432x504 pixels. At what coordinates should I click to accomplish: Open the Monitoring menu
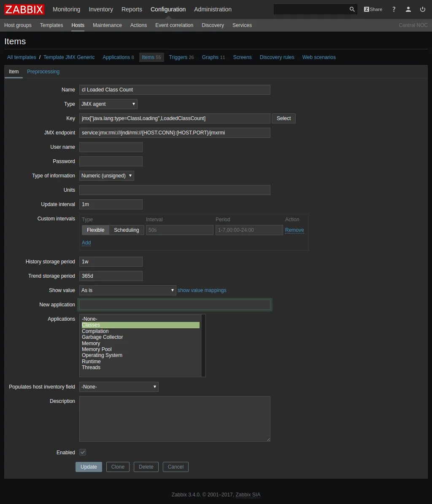pyautogui.click(x=66, y=9)
